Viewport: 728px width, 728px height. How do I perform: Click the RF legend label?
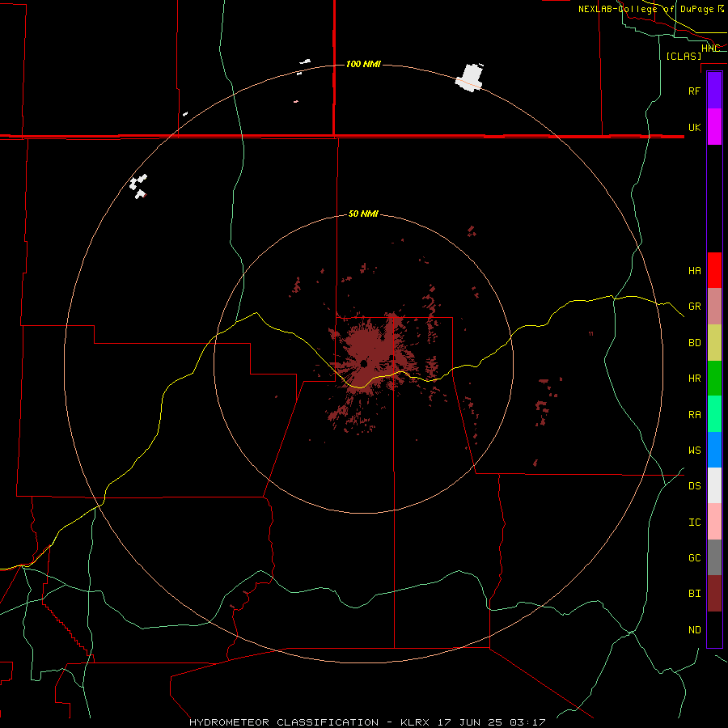tap(694, 91)
